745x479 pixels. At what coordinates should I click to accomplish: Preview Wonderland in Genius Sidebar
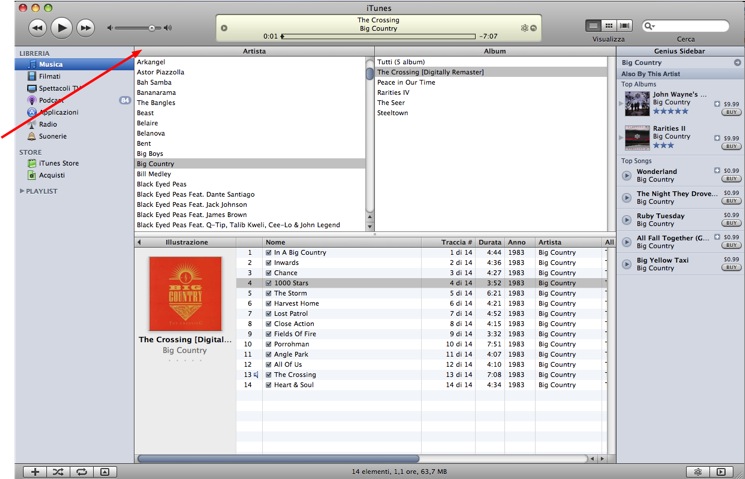click(x=627, y=176)
